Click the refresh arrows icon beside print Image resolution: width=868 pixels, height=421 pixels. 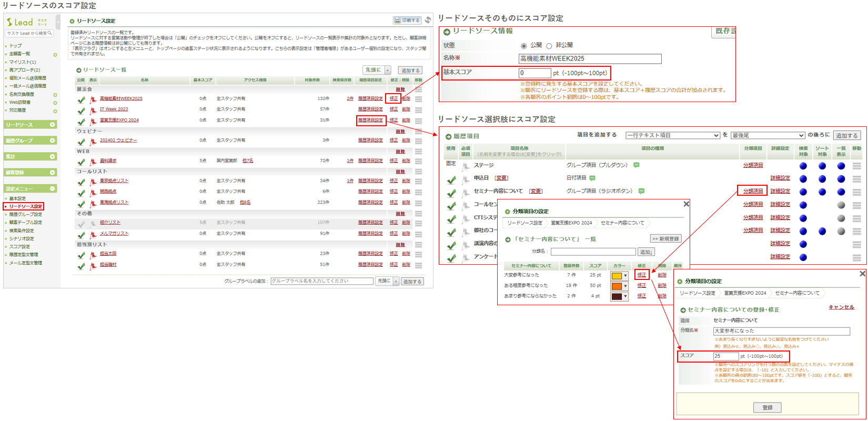point(428,21)
